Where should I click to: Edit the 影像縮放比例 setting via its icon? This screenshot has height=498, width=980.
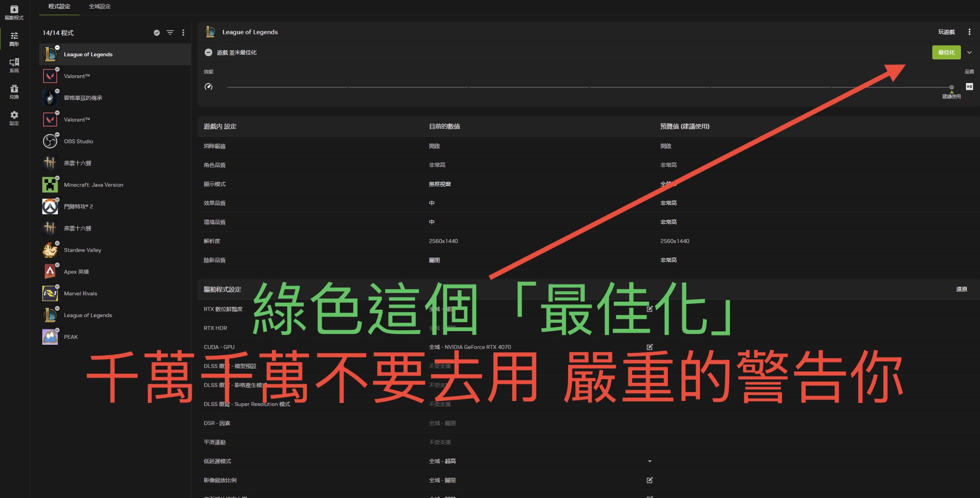point(650,480)
